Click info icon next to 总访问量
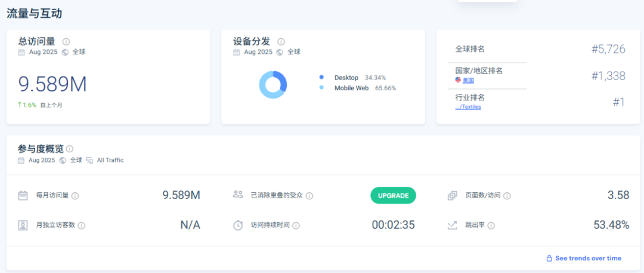 coord(66,42)
